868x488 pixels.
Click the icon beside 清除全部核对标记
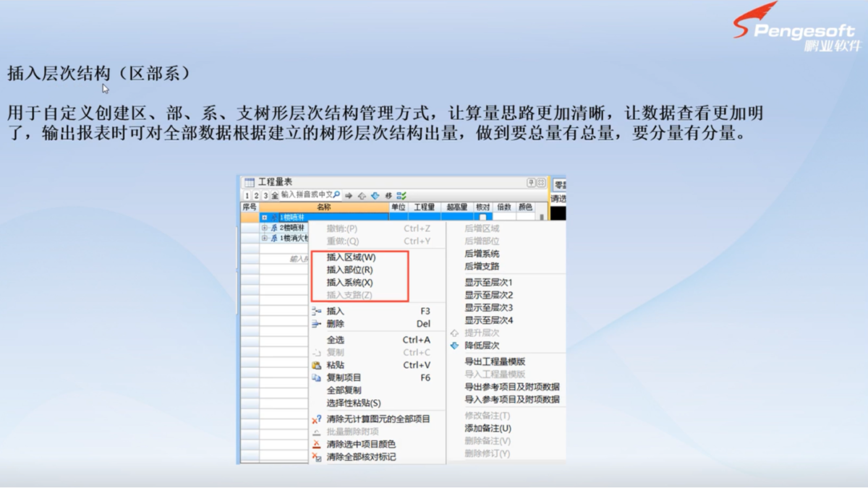316,457
